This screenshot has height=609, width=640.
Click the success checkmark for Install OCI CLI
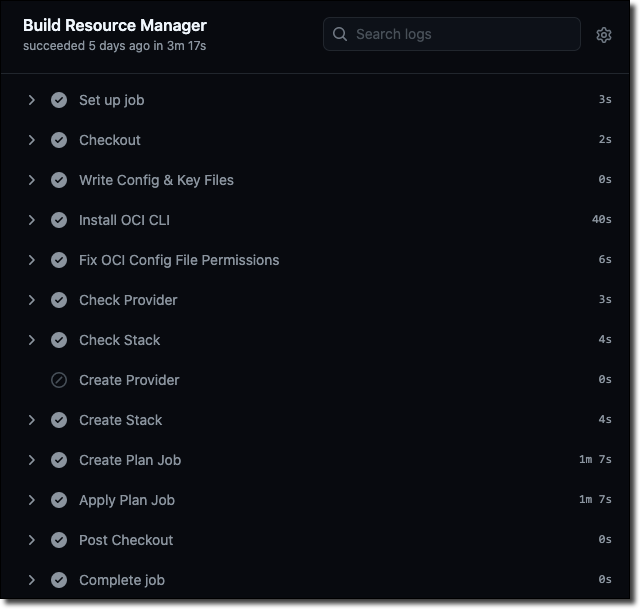[59, 220]
